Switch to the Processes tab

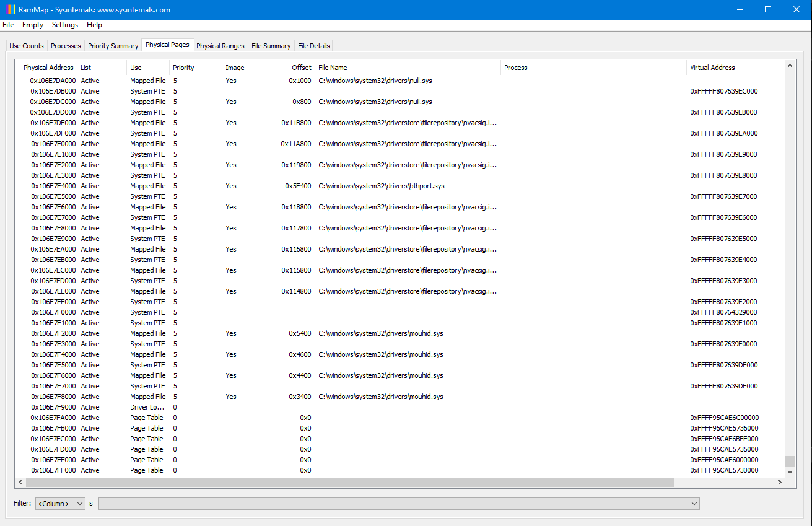point(66,46)
